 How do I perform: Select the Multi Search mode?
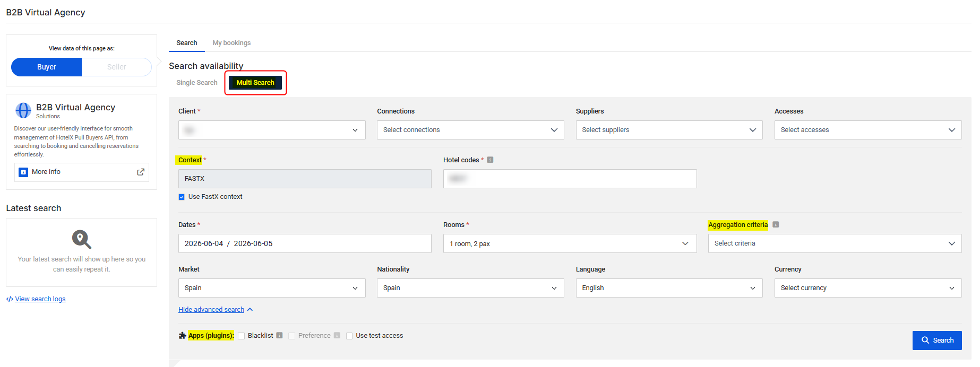pos(255,83)
